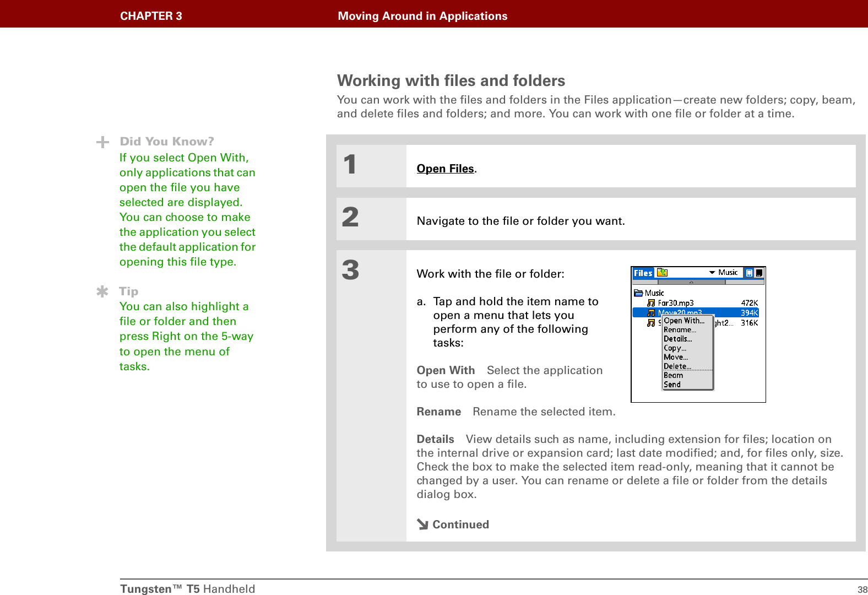Select the expansion card icon
Viewport: 868px width, 595px height.
pyautogui.click(x=759, y=273)
